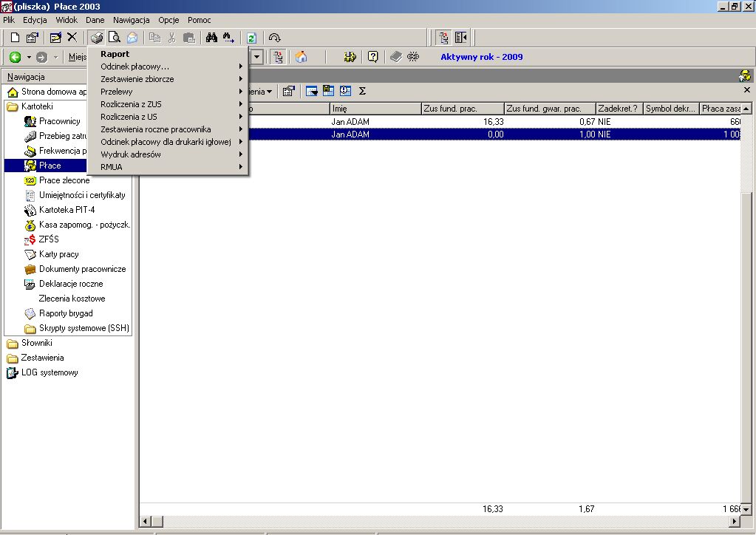
Task: Open the Nawigacja menu in menu bar
Action: pos(131,20)
